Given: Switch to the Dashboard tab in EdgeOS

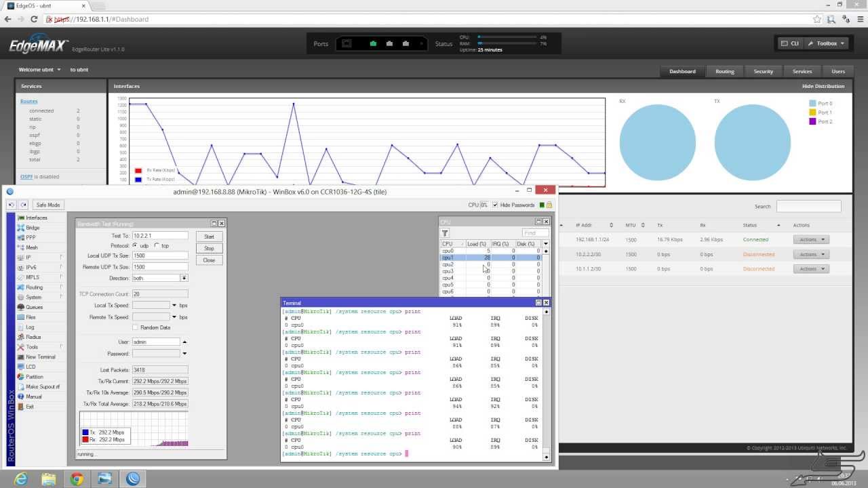Looking at the screenshot, I should pyautogui.click(x=682, y=71).
